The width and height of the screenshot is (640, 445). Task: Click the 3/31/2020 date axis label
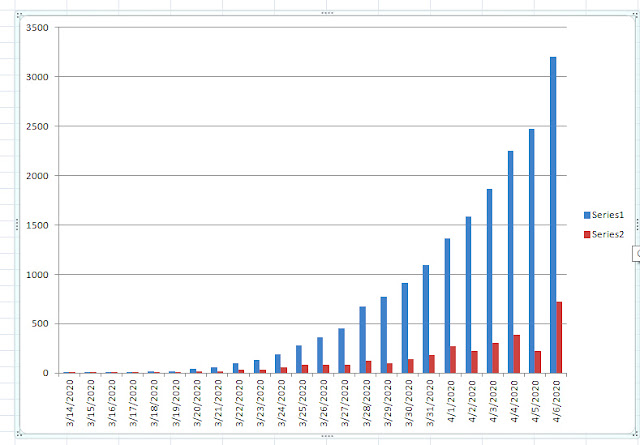tap(430, 403)
